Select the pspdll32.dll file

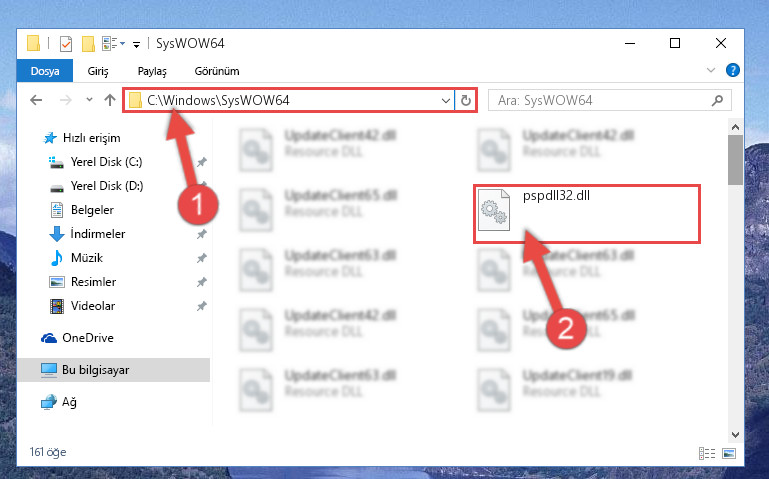(x=587, y=214)
